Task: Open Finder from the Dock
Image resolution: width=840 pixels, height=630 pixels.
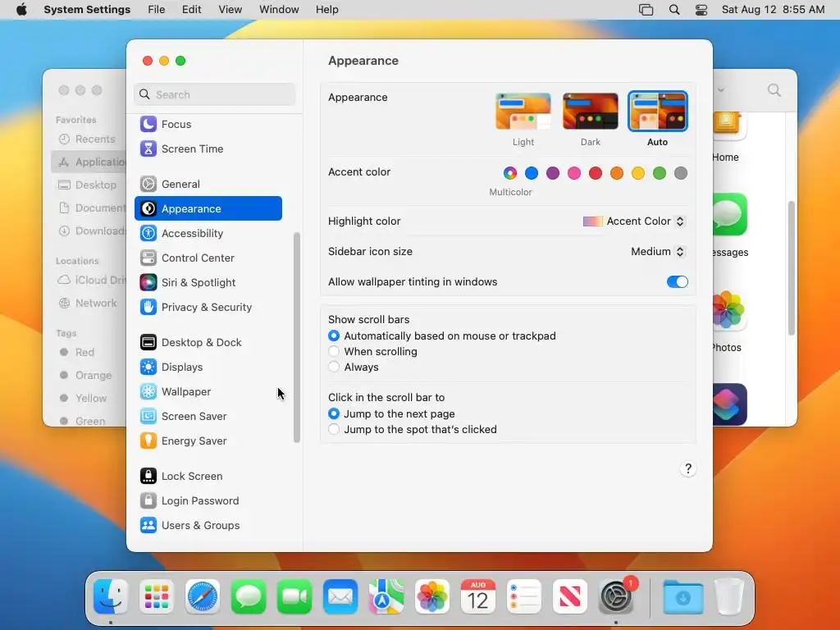Action: point(111,597)
